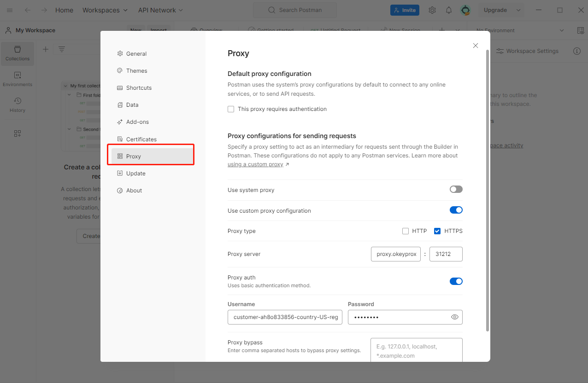588x383 pixels.
Task: Click the settings gear icon in header
Action: pyautogui.click(x=432, y=10)
